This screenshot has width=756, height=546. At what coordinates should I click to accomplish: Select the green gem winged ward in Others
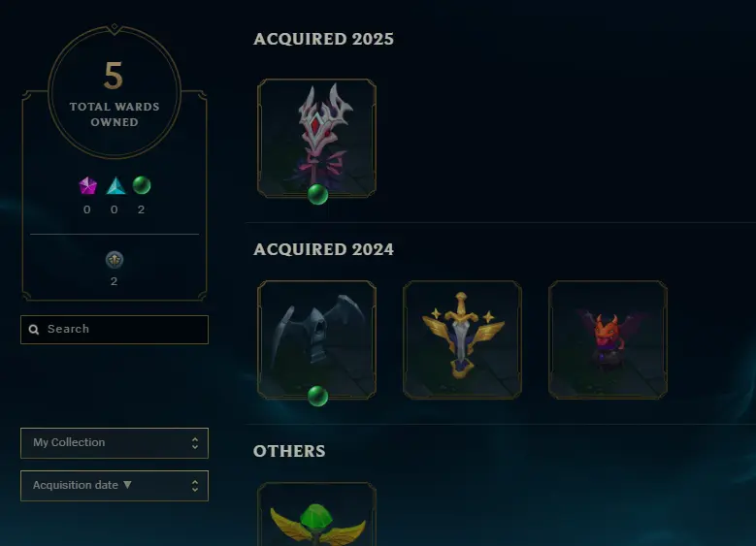pyautogui.click(x=316, y=514)
